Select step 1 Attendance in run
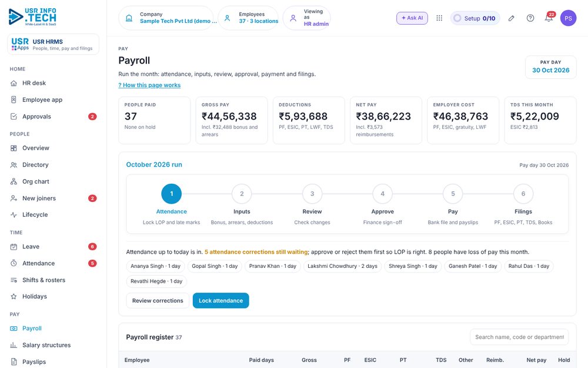Screen dimensions: 588x368 [x=171, y=194]
